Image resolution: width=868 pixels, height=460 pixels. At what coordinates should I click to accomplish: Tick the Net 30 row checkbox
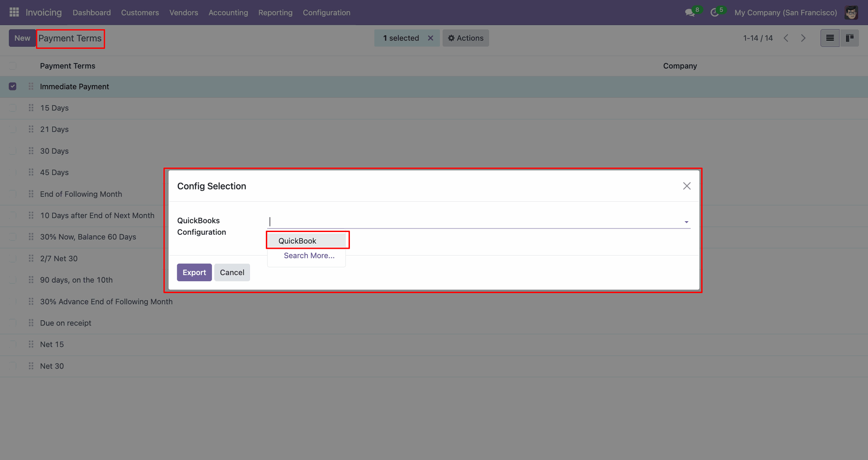click(x=13, y=366)
